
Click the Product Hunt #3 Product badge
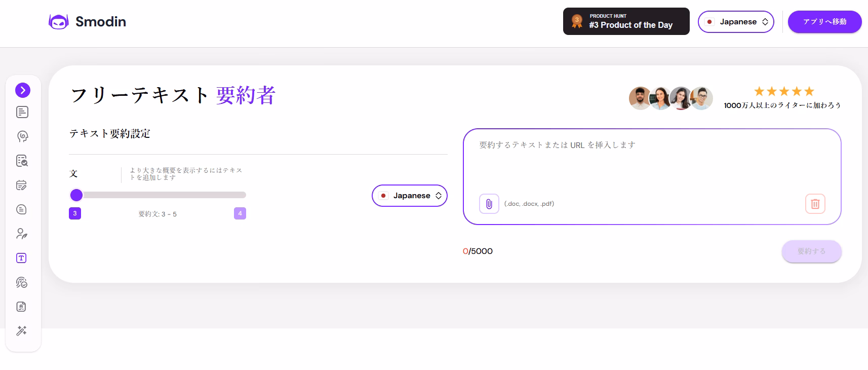pyautogui.click(x=626, y=21)
